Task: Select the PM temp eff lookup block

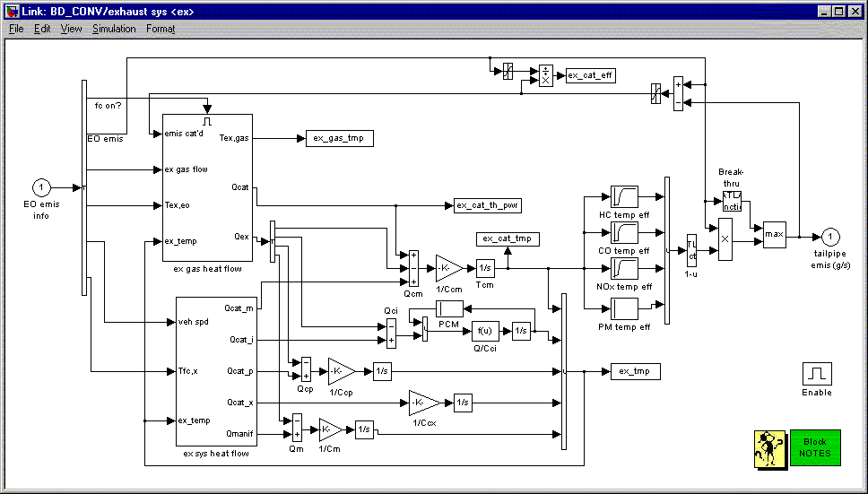Action: (624, 308)
